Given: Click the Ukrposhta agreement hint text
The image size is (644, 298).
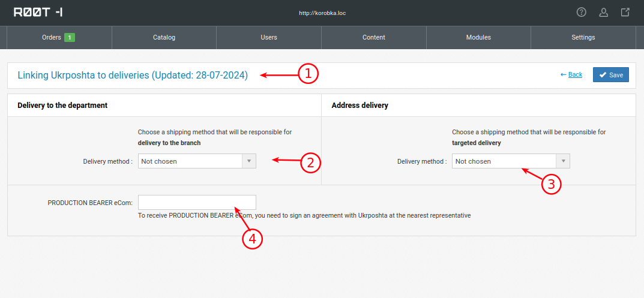Looking at the screenshot, I should [304, 215].
